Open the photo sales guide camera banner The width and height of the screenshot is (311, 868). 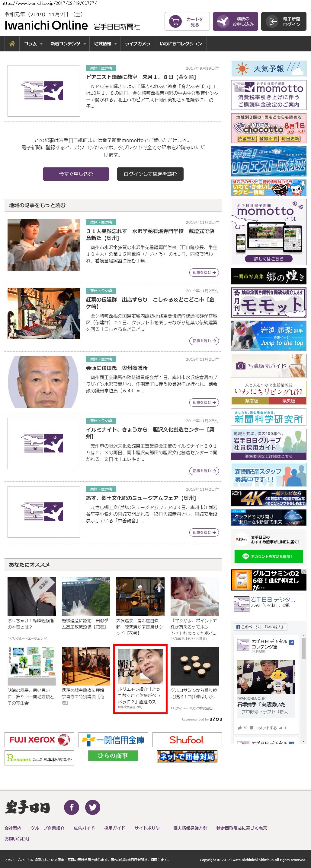[x=268, y=366]
